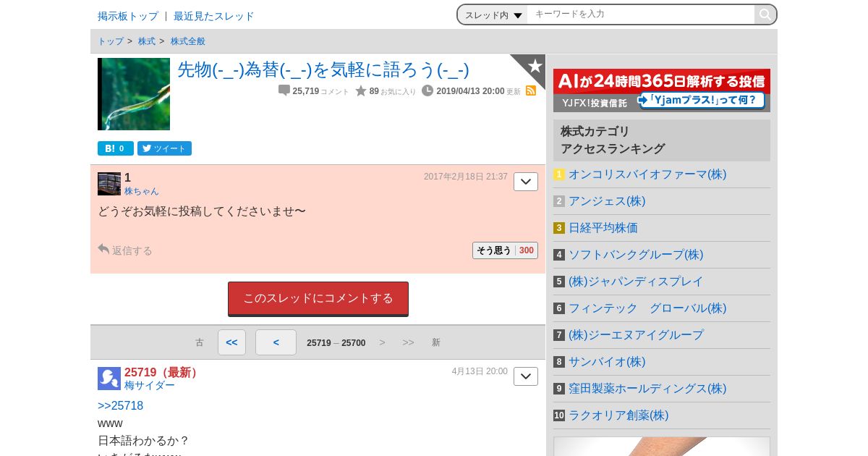Screen dimensions: 868x456
Task: Open 最近見たスレッド link
Action: [214, 16]
